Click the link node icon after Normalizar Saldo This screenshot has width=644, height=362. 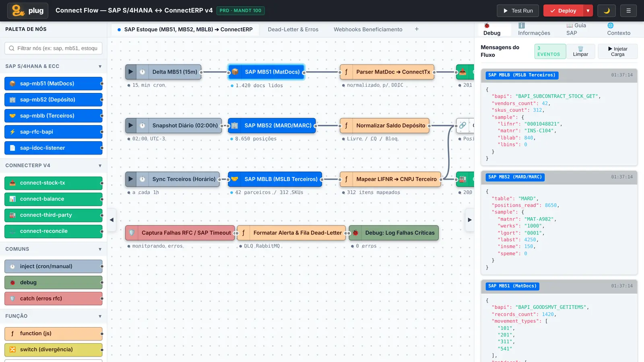(463, 125)
